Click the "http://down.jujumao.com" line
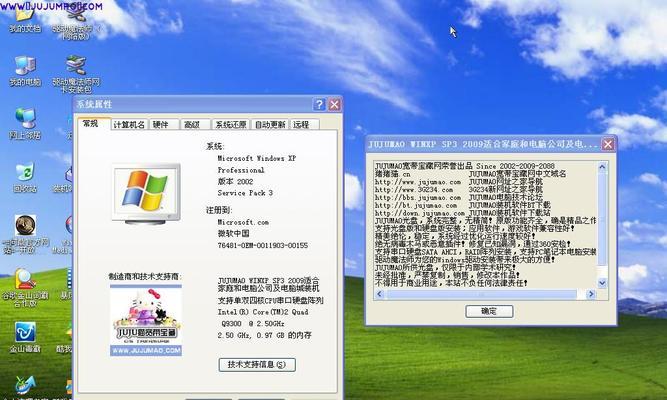Screen dimensions: 667x400 tap(420, 213)
